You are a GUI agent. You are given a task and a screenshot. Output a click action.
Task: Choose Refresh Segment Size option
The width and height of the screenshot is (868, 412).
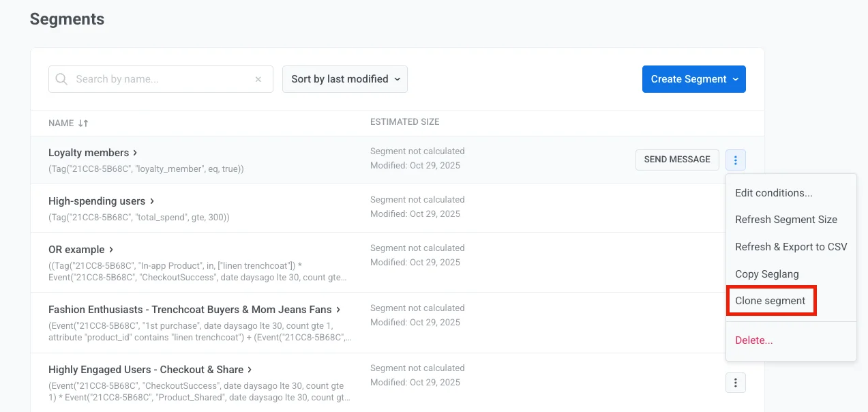click(785, 220)
